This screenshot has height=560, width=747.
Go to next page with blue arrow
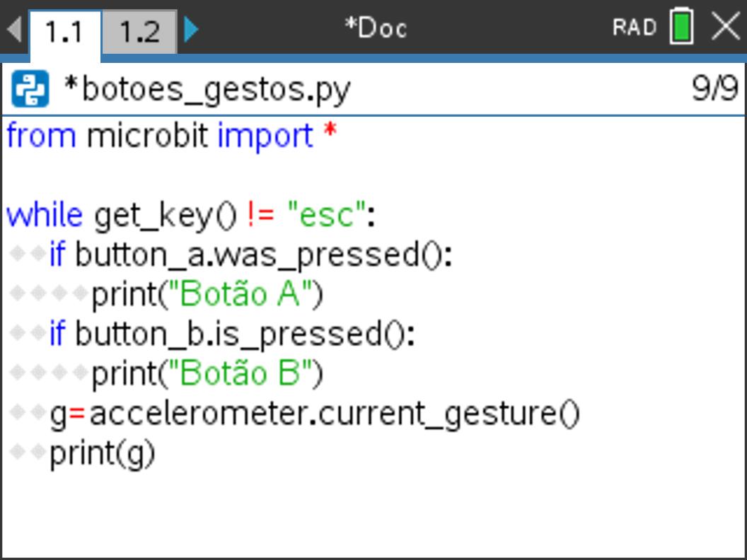[191, 29]
